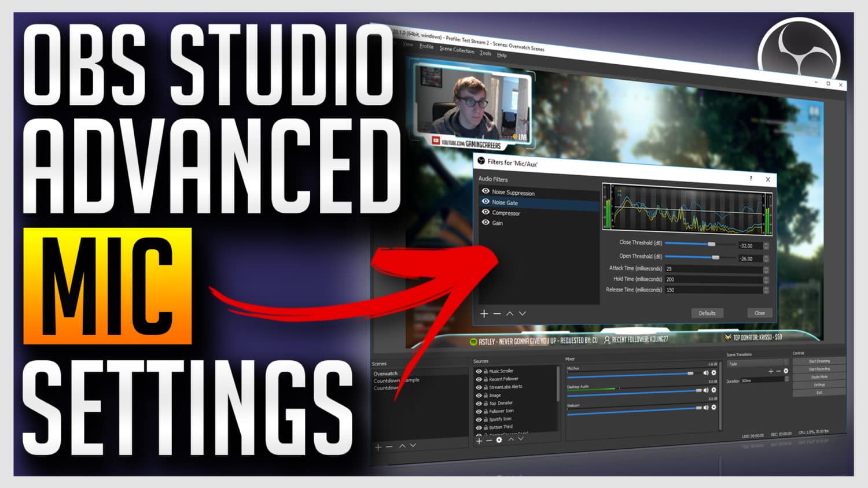The height and width of the screenshot is (488, 868).
Task: Toggle visibility of Top Donator source
Action: [x=479, y=404]
